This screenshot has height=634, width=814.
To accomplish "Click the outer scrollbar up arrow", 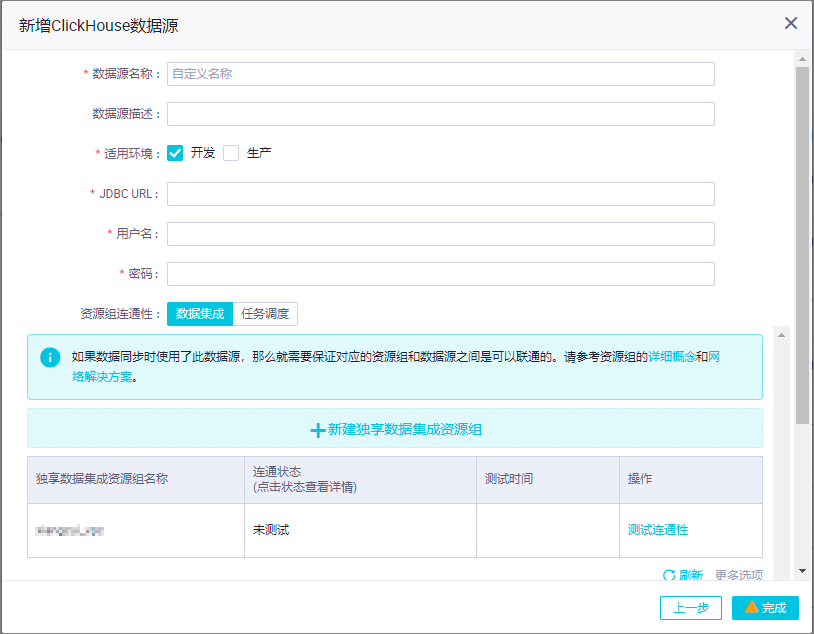I will pyautogui.click(x=803, y=59).
